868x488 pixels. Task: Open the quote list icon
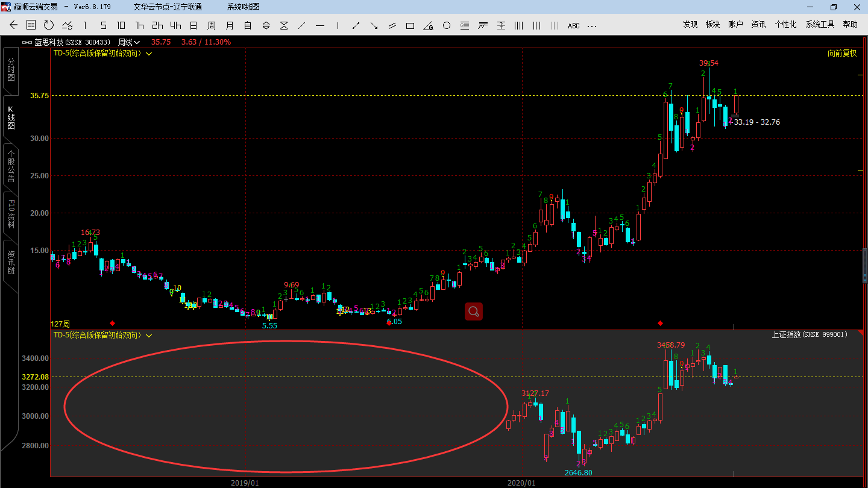tap(31, 25)
